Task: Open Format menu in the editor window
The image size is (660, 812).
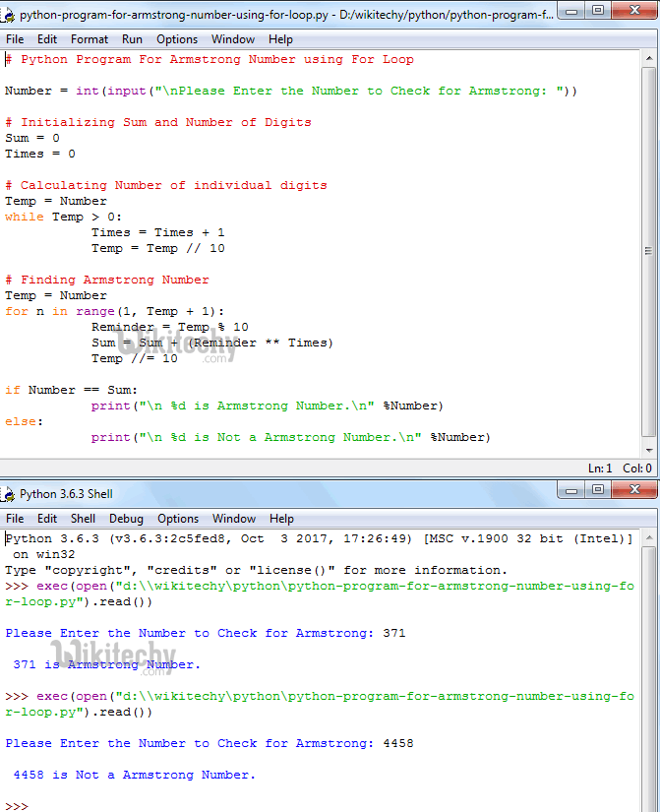Action: pyautogui.click(x=90, y=39)
